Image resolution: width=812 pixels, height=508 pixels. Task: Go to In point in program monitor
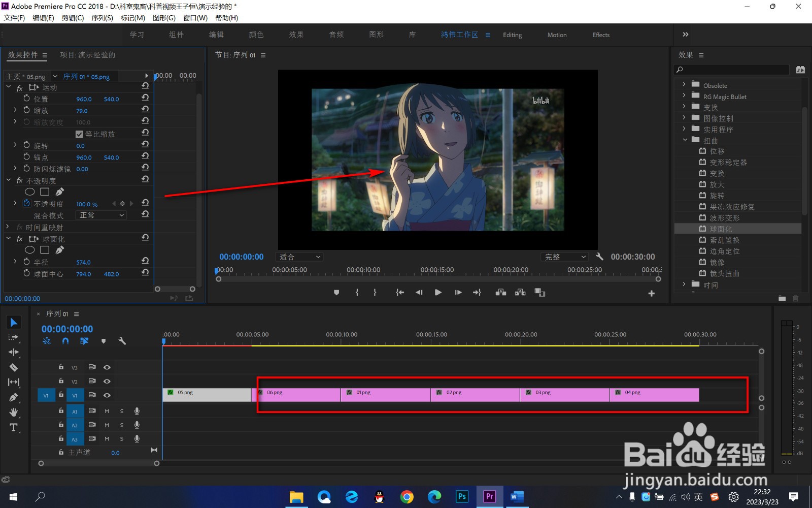(400, 293)
